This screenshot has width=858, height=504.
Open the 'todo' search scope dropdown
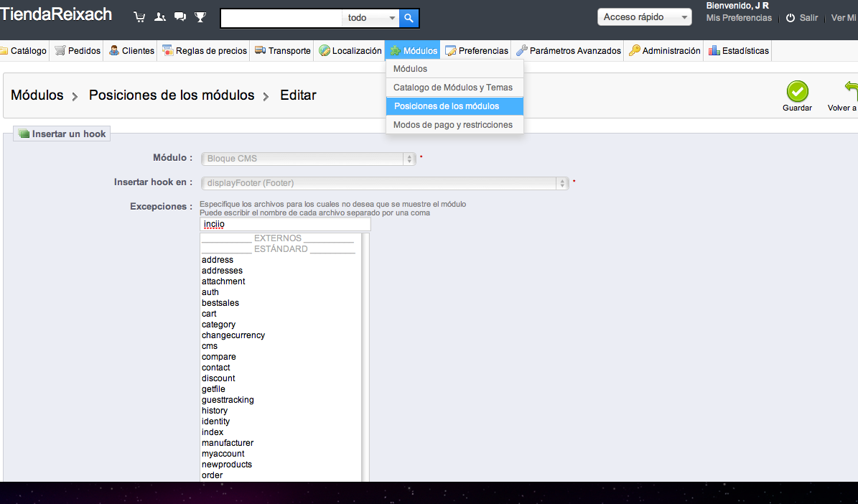pos(371,18)
